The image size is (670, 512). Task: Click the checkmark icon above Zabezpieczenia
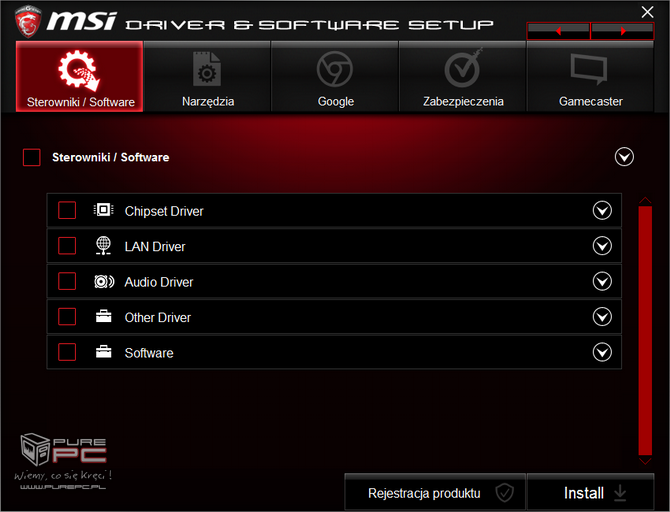[463, 68]
